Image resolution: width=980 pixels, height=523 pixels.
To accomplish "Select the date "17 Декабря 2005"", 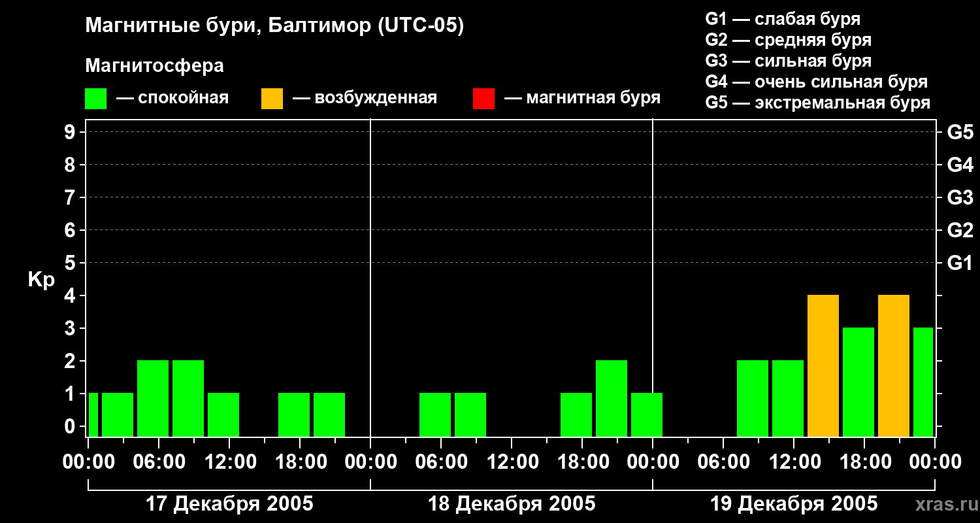I will click(229, 504).
